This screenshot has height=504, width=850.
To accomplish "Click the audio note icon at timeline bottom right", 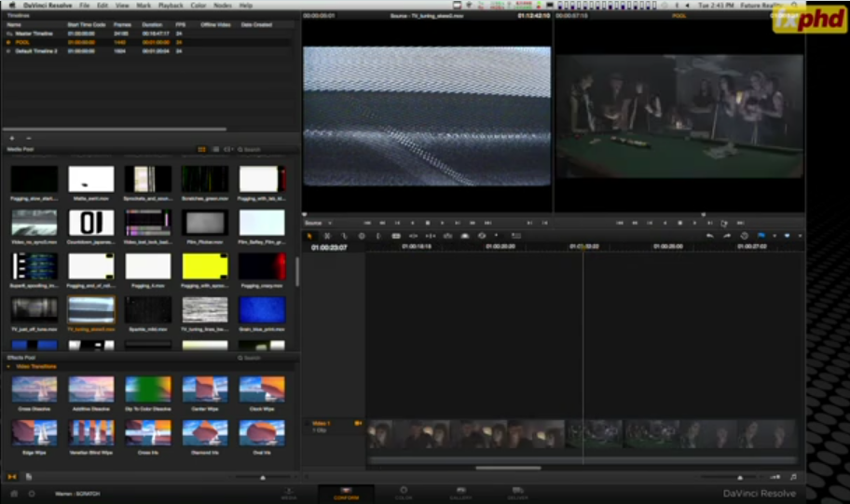I will pyautogui.click(x=793, y=477).
